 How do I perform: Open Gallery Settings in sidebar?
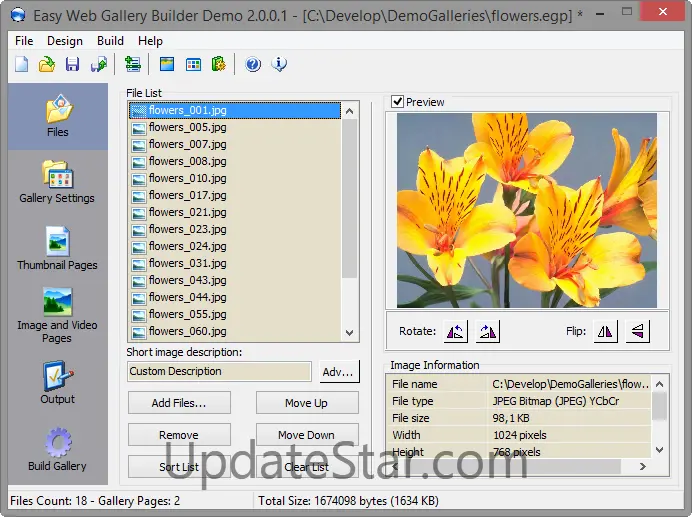(57, 182)
